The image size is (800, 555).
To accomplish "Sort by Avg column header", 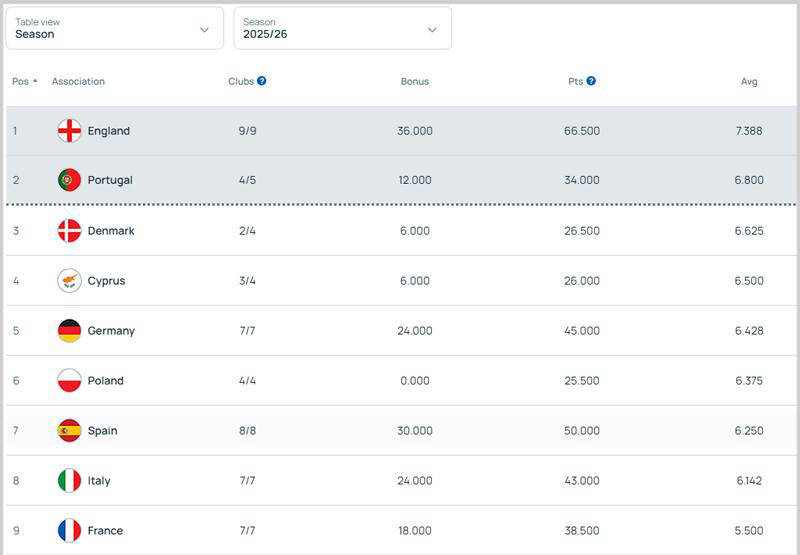I will pos(749,81).
